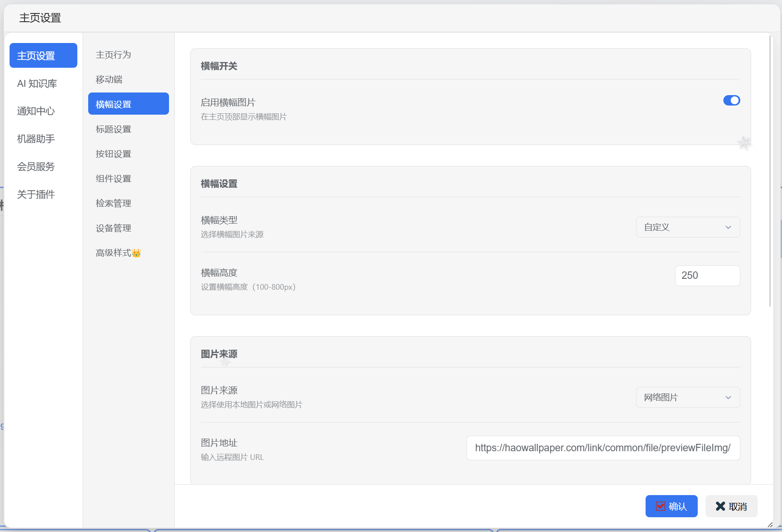Open 标题设置 submenu item
Image resolution: width=782 pixels, height=532 pixels.
[x=129, y=129]
